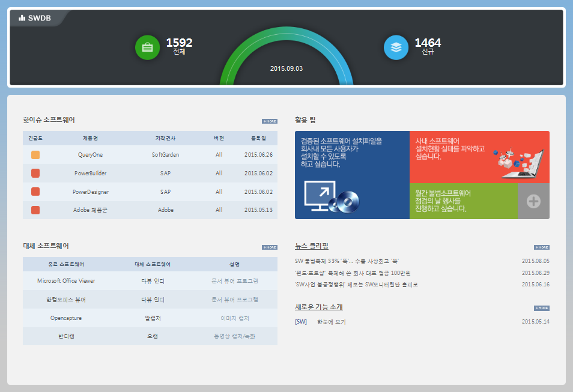Click the 긴급도 column header
Image resolution: width=573 pixels, height=392 pixels.
click(35, 139)
